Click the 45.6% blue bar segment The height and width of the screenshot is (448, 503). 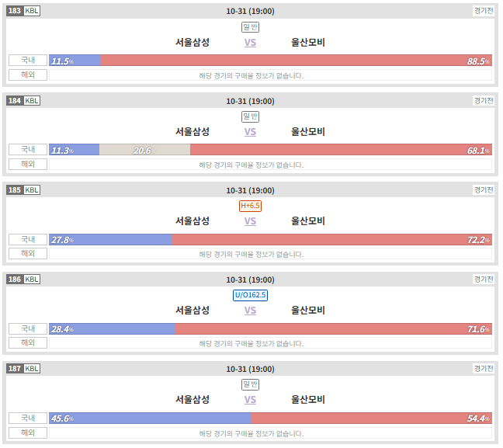[150, 418]
